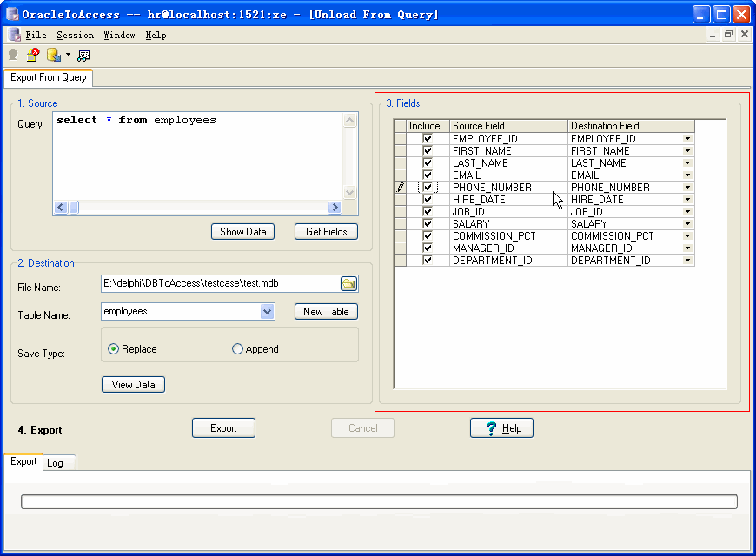Select the PHONE_NUMBER source field cell
756x556 pixels.
click(x=508, y=187)
